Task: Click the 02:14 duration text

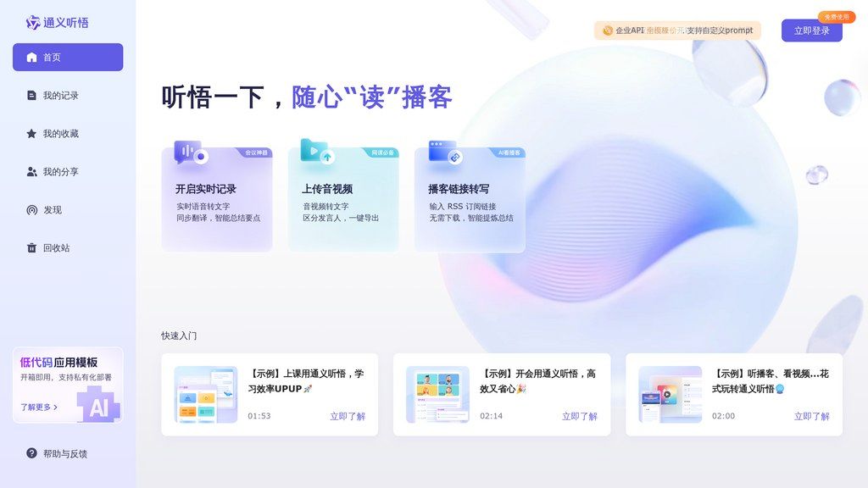Action: [491, 416]
